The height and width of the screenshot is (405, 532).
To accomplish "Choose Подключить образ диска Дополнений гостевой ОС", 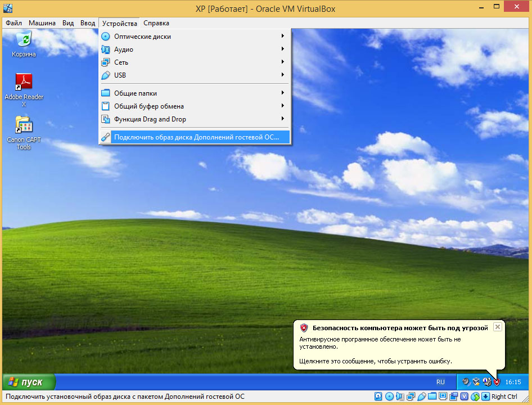I will [x=195, y=137].
